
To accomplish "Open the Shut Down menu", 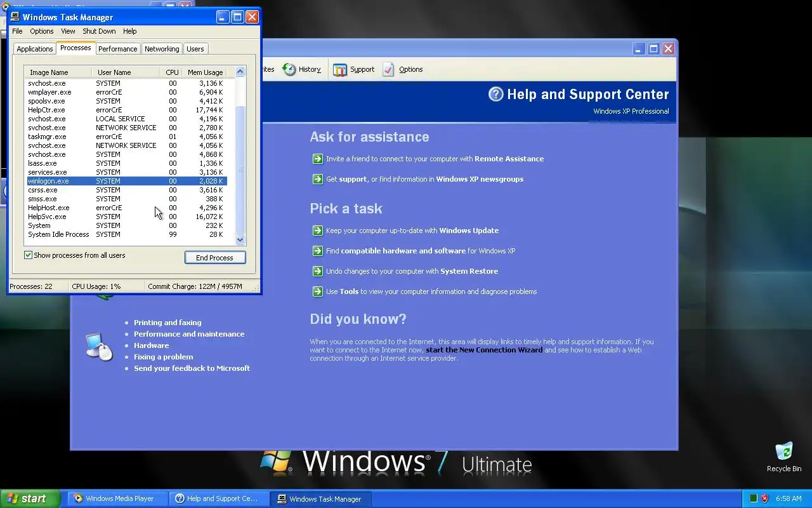I will coord(99,31).
